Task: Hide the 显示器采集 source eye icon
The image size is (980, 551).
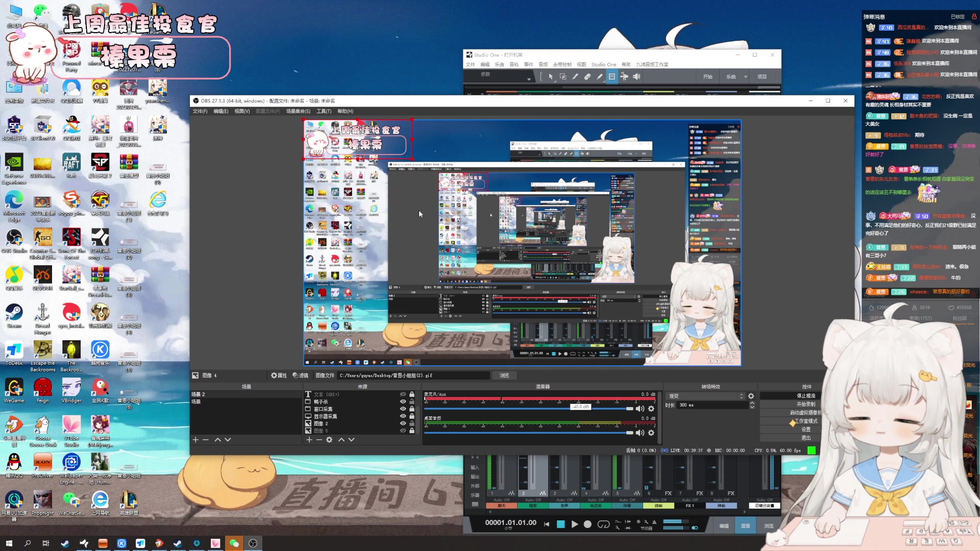Action: [403, 416]
